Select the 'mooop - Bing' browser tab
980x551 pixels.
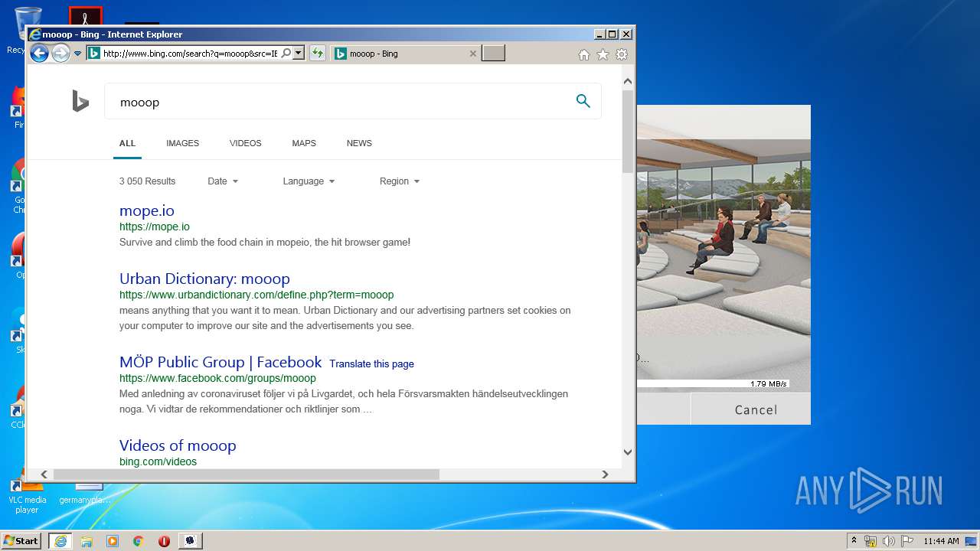click(x=406, y=54)
